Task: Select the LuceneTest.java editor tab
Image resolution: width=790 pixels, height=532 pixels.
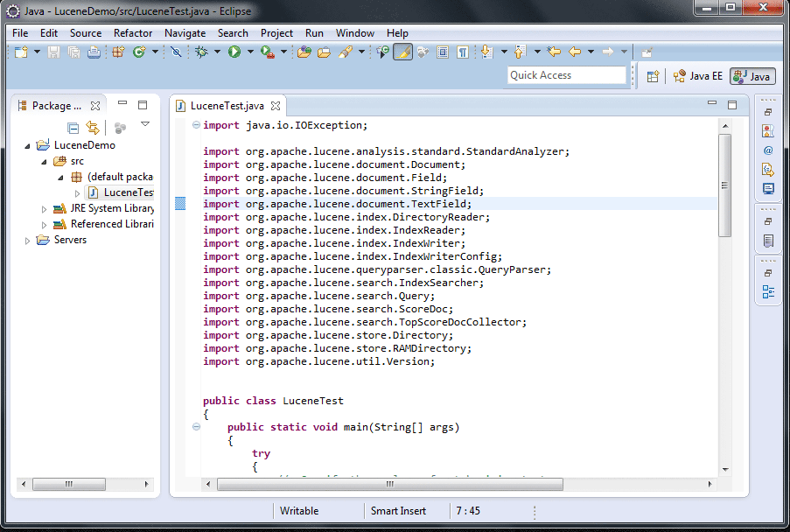Action: [x=227, y=106]
